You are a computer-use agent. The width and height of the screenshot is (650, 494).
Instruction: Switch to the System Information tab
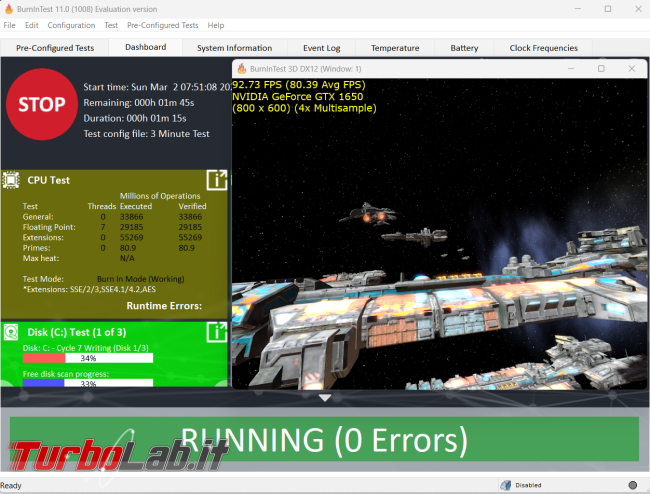[x=235, y=48]
